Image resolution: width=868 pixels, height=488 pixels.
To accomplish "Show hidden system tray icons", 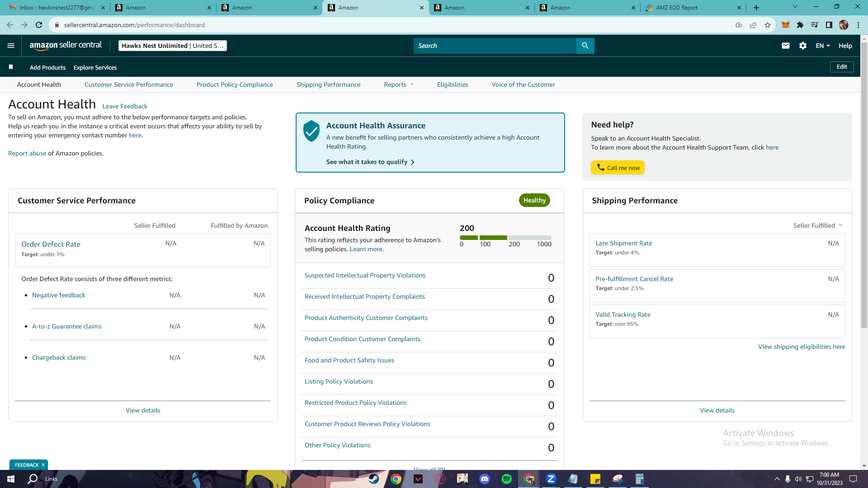I will point(777,479).
